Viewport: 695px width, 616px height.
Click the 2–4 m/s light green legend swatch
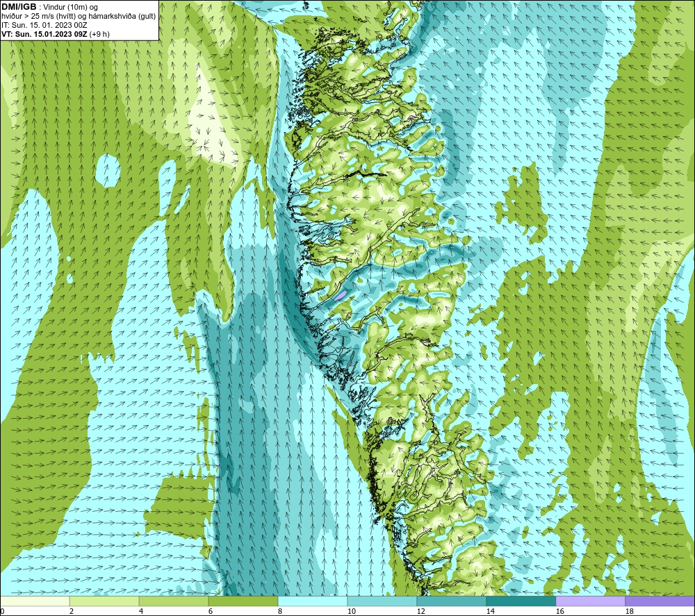pos(104,601)
